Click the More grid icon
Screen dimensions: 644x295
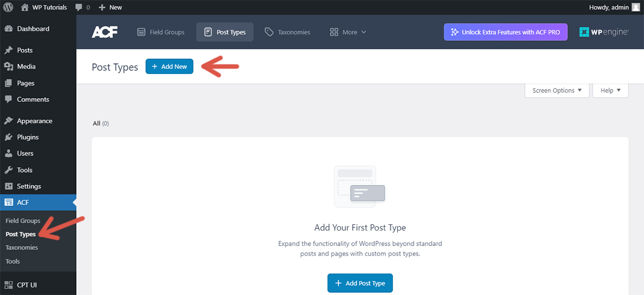[x=334, y=32]
